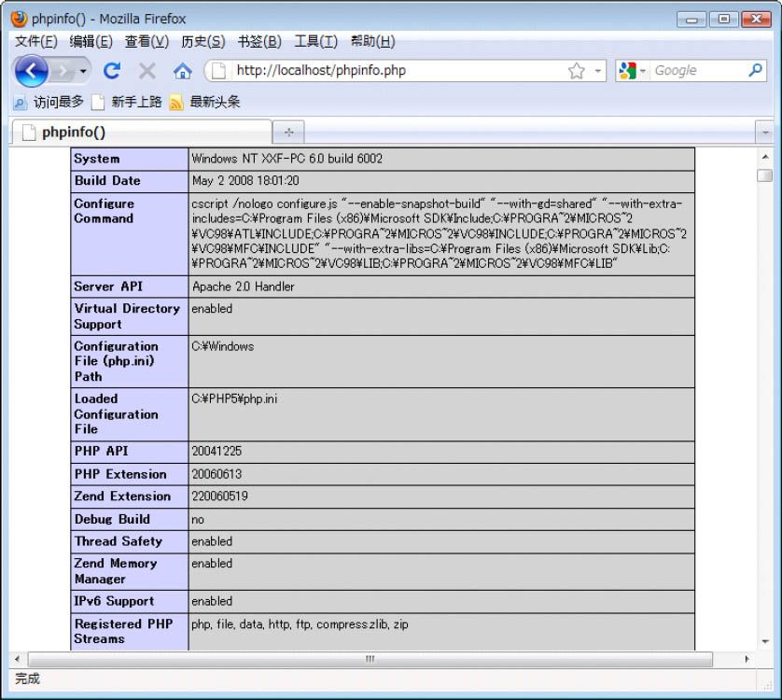Open the 书签(B) menu
The width and height of the screenshot is (782, 700).
tap(259, 41)
